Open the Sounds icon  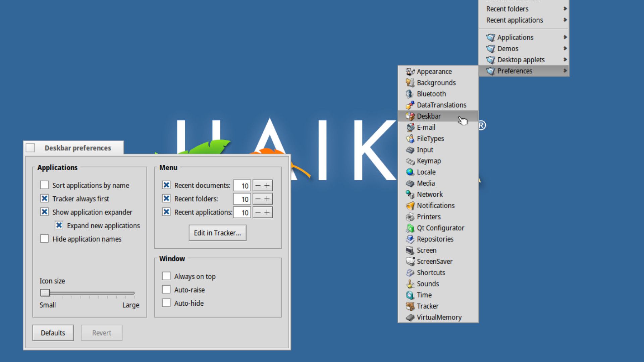[x=410, y=284]
